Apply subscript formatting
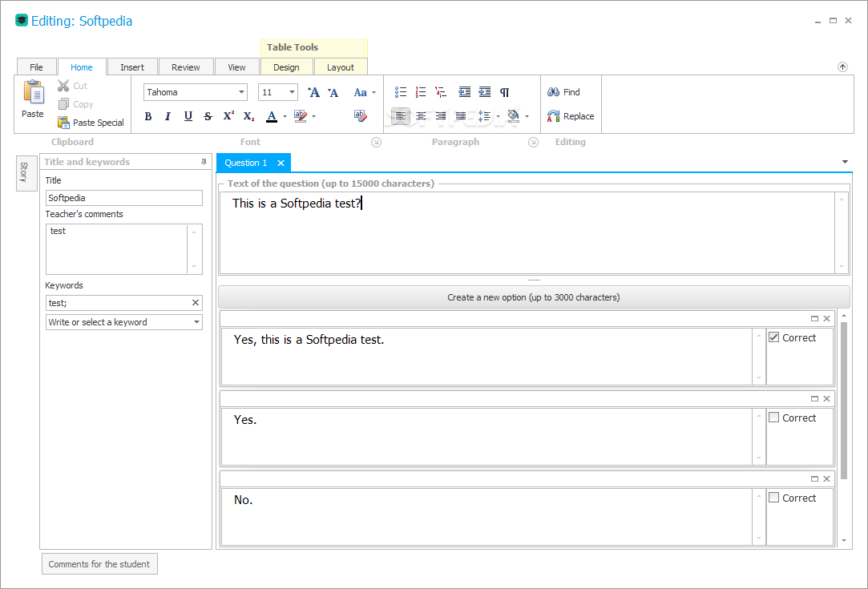Viewport: 868px width, 589px height. tap(248, 116)
